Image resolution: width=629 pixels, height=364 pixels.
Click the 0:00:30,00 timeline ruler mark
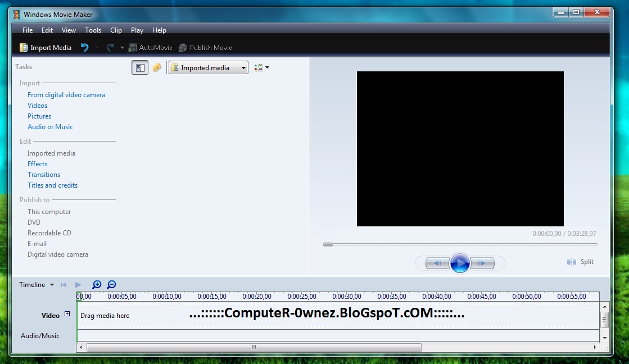click(x=347, y=297)
